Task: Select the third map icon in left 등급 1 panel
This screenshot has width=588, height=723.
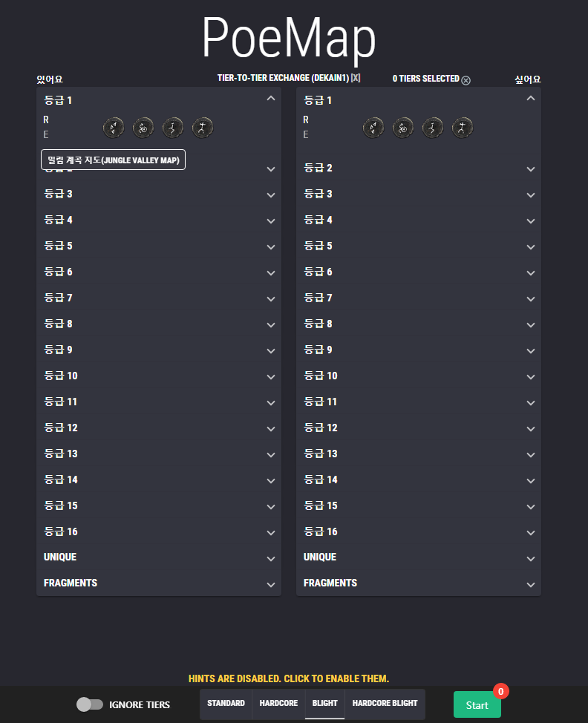Action: [173, 128]
